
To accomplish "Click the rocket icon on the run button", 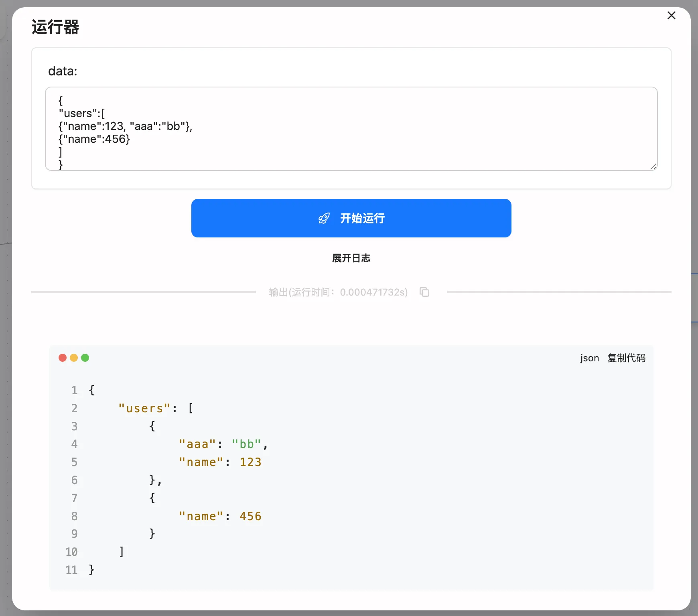I will click(324, 218).
